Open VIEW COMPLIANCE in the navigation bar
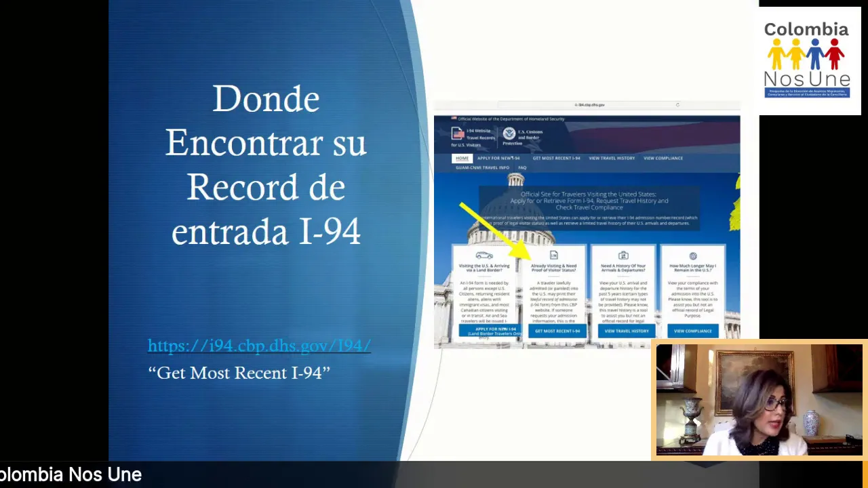Image resolution: width=868 pixels, height=488 pixels. (x=663, y=158)
